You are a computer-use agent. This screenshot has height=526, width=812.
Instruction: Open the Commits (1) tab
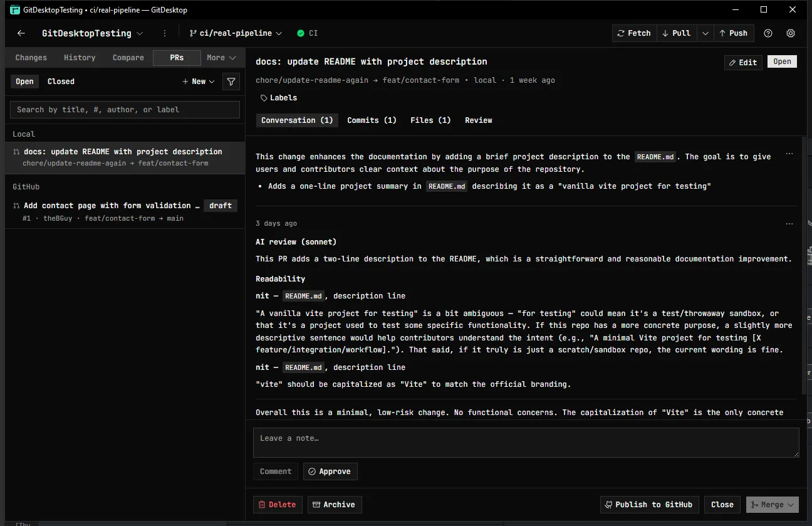click(x=372, y=120)
